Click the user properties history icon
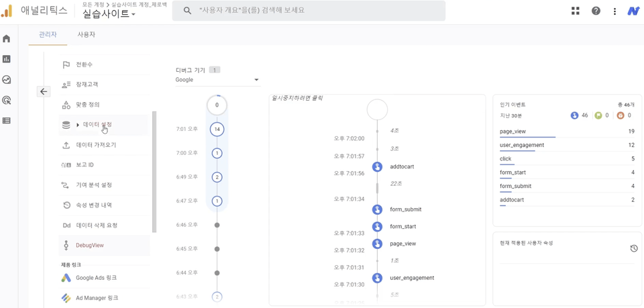The width and height of the screenshot is (644, 308). (633, 248)
